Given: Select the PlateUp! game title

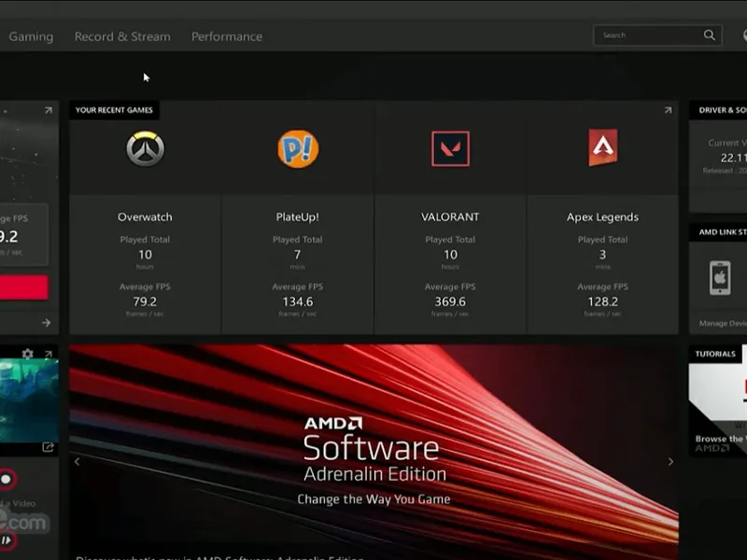Looking at the screenshot, I should (297, 217).
